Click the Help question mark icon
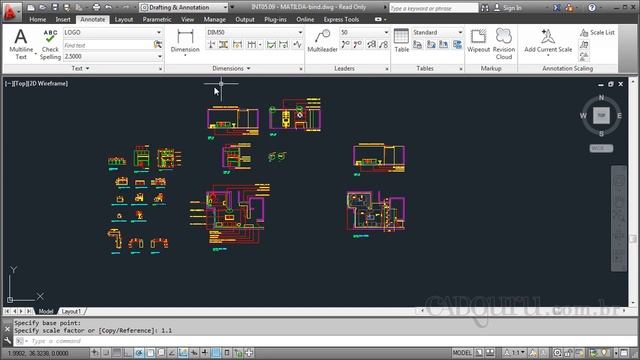The width and height of the screenshot is (640, 360). point(592,7)
